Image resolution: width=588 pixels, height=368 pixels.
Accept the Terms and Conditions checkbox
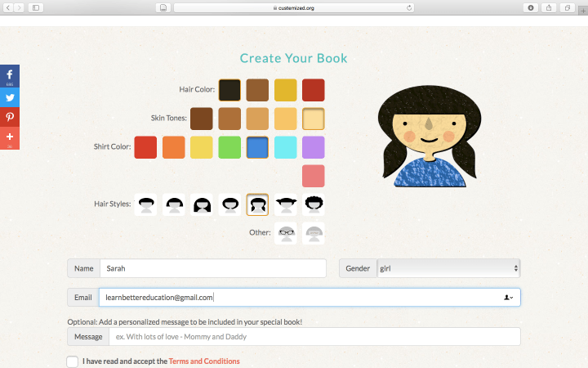[x=73, y=361]
